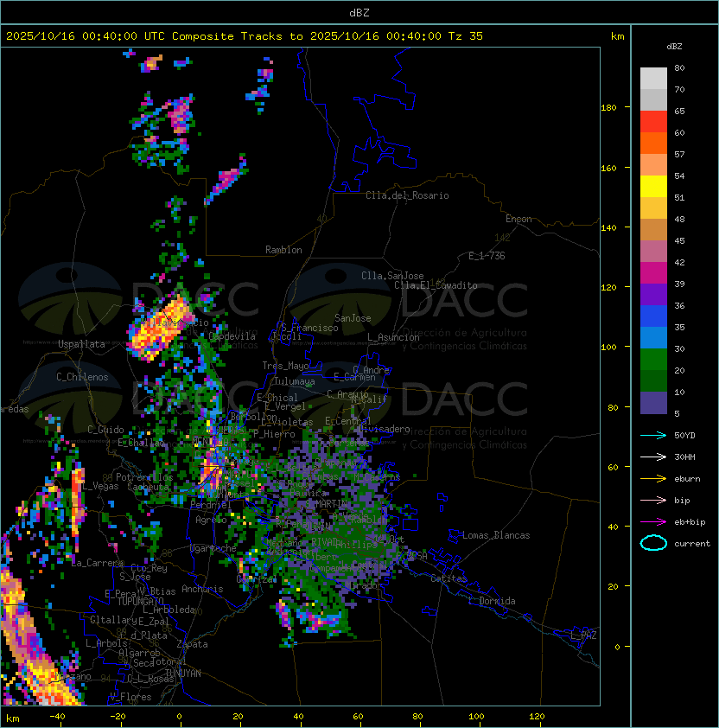The width and height of the screenshot is (719, 728).
Task: Pick the red 60-65 dBZ swatch
Action: [653, 122]
